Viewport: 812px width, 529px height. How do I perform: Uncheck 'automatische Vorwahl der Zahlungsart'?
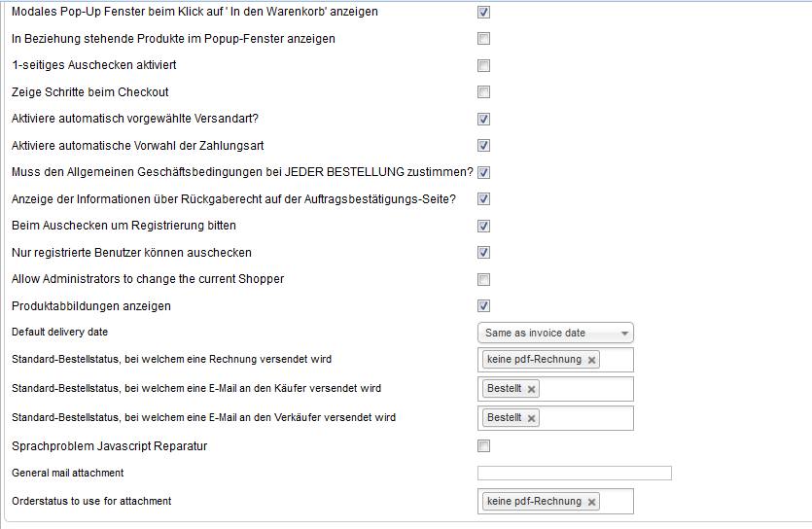click(483, 146)
